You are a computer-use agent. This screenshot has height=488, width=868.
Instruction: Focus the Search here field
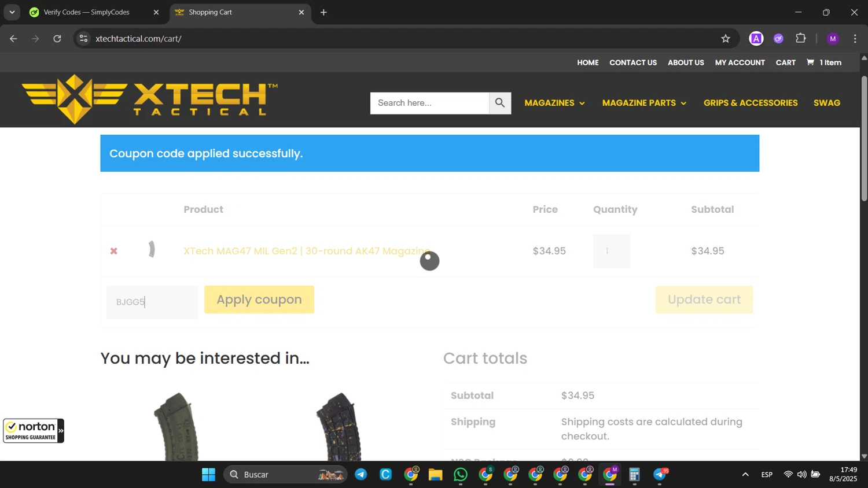(429, 103)
